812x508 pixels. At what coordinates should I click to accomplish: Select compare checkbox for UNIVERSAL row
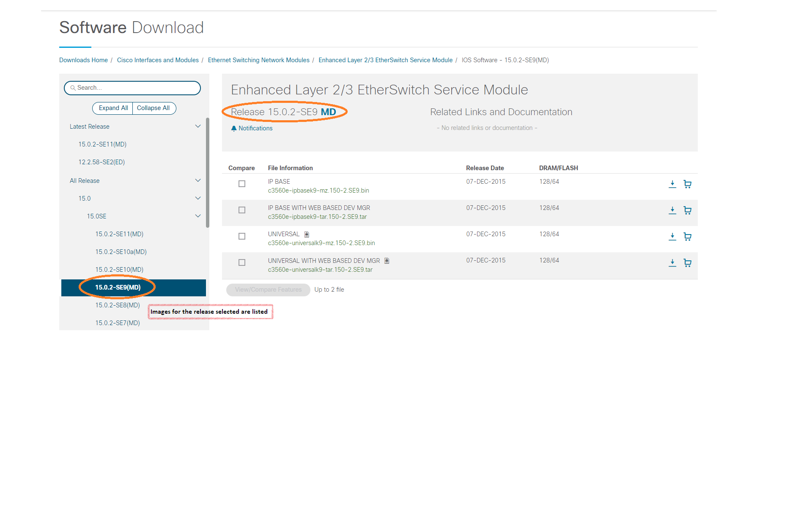[x=242, y=236]
